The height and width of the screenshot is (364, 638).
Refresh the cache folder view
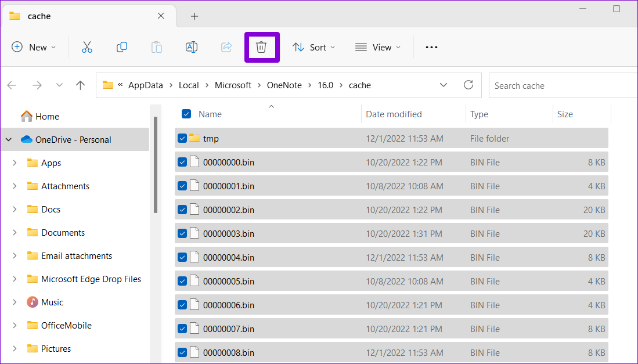468,85
